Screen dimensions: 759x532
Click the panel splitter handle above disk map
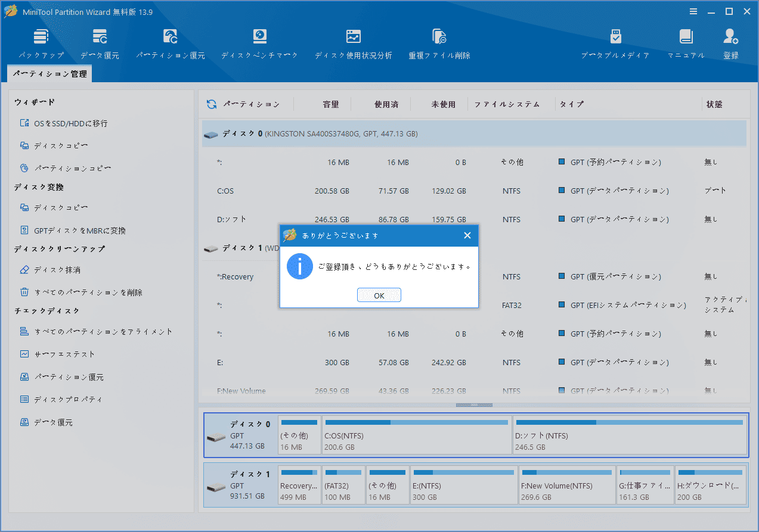tap(474, 405)
